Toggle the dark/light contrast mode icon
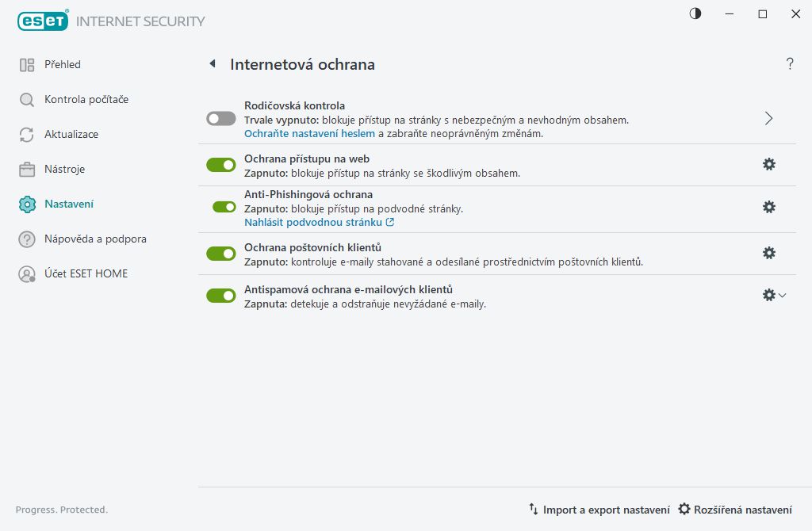Viewport: 812px width, 531px height. 695,13
